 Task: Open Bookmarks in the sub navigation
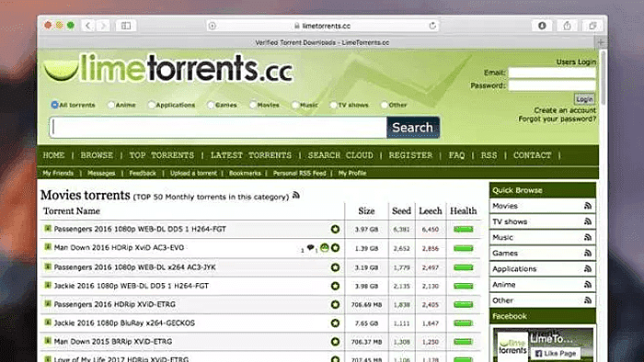pyautogui.click(x=245, y=173)
